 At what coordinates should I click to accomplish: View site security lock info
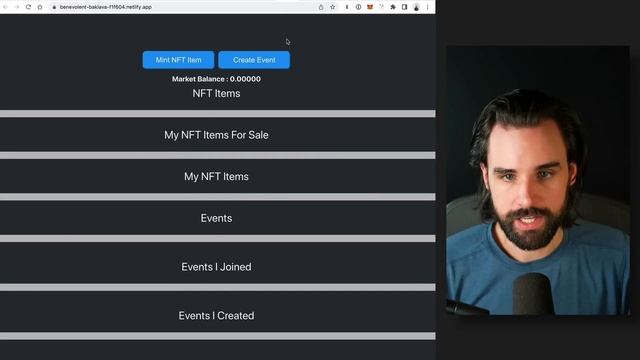54,7
